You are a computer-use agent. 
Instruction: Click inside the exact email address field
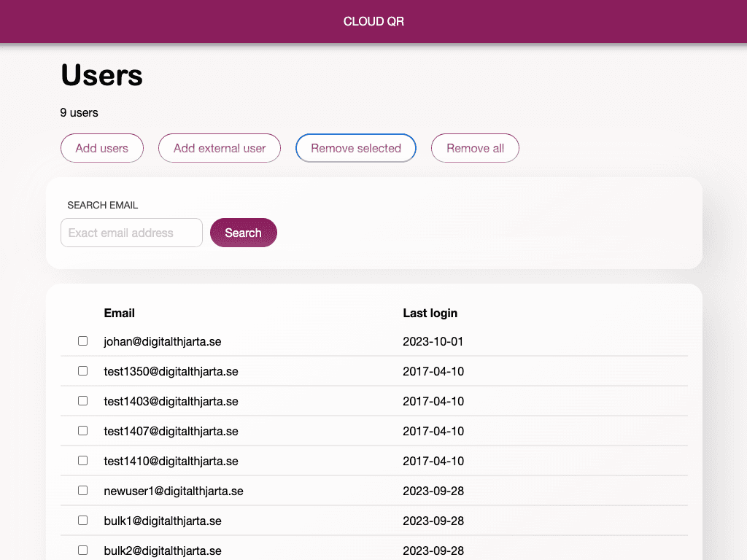click(131, 233)
